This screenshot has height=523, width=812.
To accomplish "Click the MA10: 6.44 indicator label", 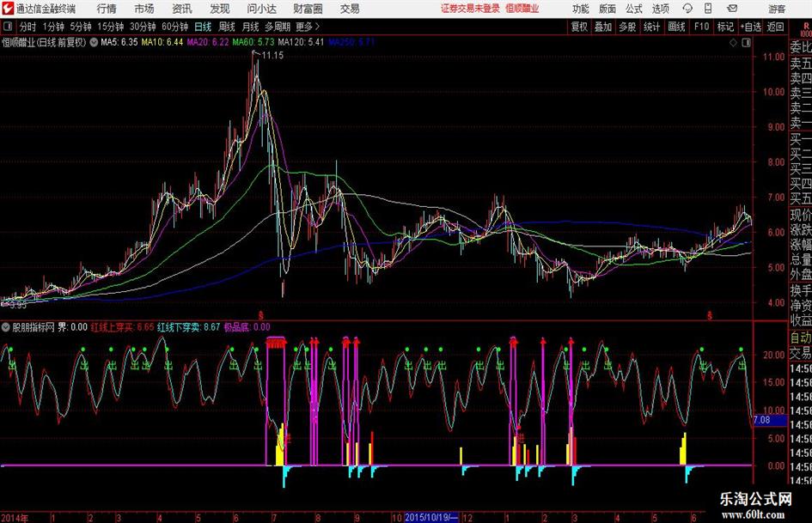I will pos(162,42).
